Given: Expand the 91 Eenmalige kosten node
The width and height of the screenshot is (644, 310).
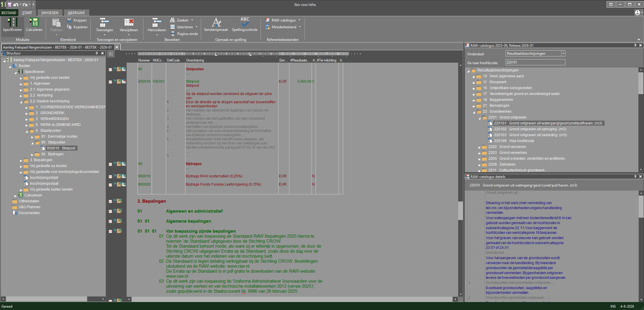Looking at the screenshot, I should (x=32, y=137).
